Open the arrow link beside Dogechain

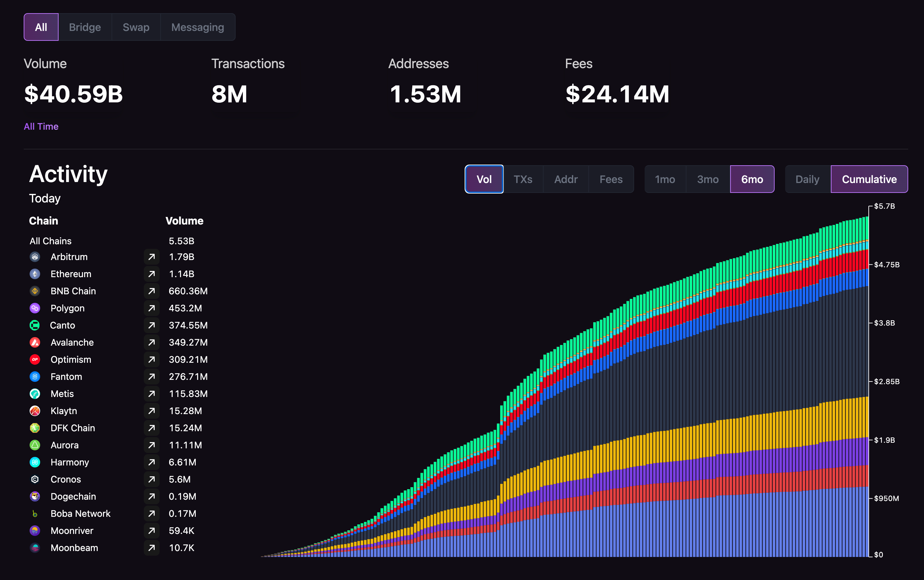[151, 496]
